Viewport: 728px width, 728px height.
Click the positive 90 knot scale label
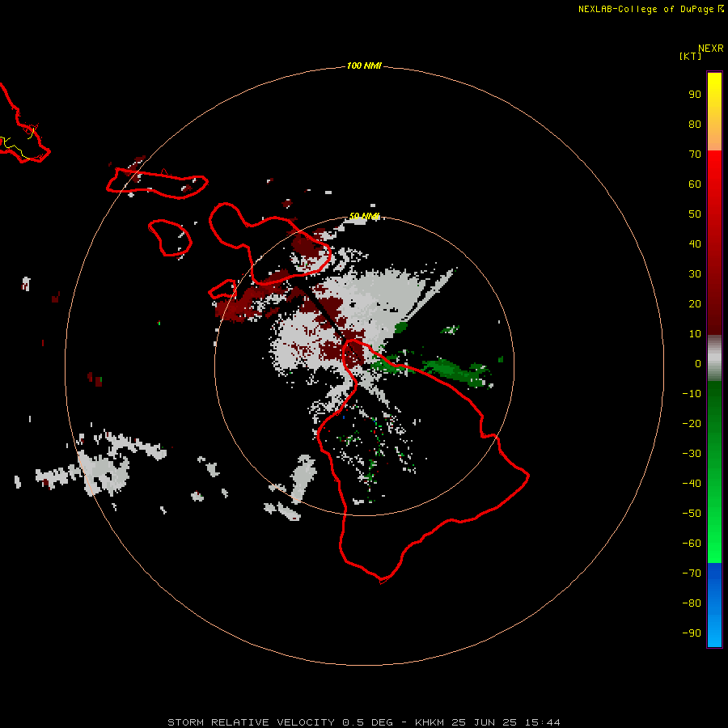coord(695,95)
